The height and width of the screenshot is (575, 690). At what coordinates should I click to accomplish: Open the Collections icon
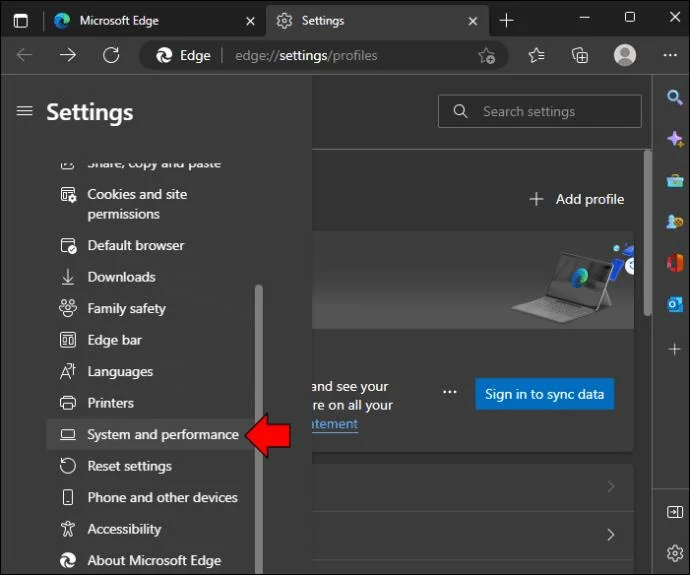580,55
